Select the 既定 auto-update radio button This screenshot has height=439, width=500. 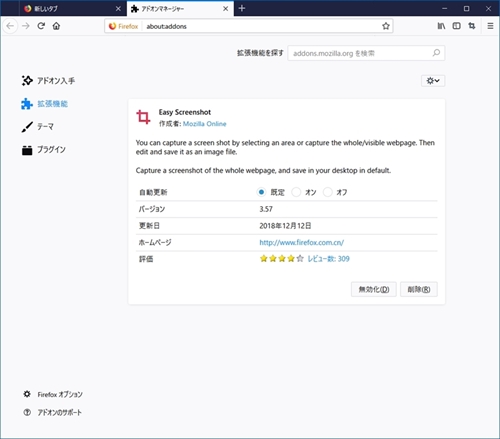[261, 192]
